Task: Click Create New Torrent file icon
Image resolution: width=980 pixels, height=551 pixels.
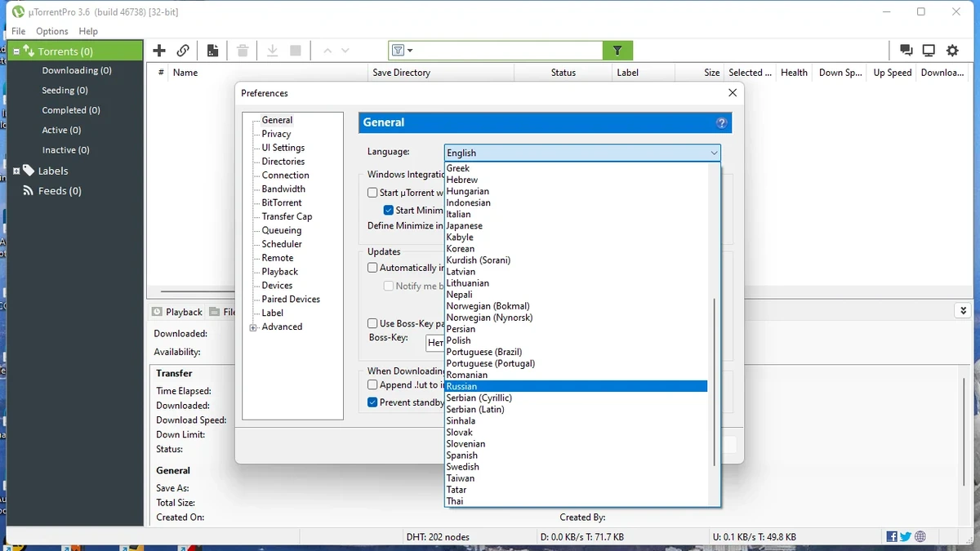Action: pyautogui.click(x=213, y=51)
